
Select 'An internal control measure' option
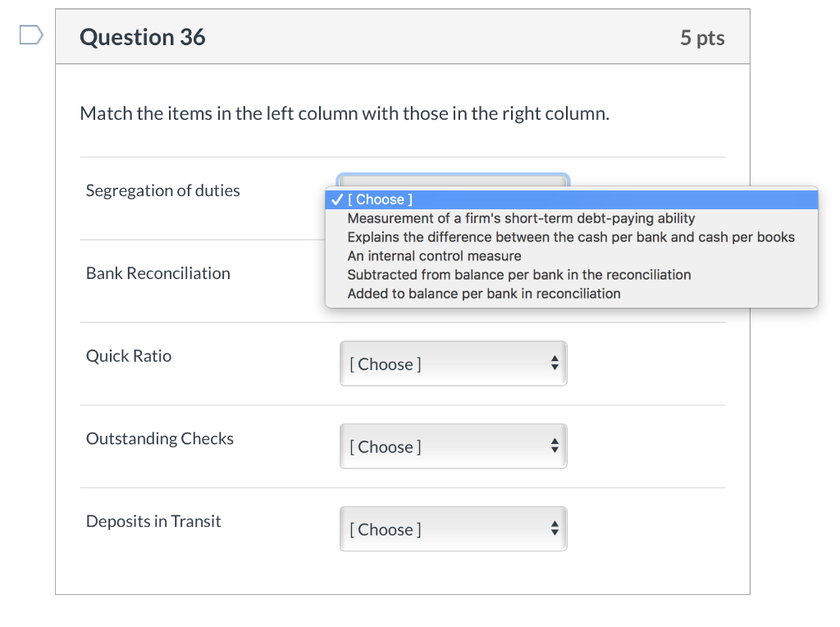434,256
